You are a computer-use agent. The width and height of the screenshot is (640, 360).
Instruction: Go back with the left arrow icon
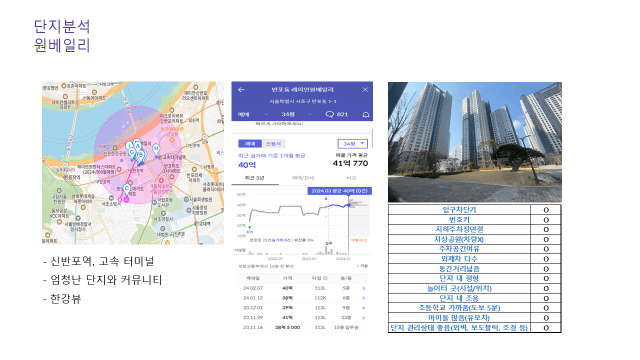pyautogui.click(x=241, y=89)
